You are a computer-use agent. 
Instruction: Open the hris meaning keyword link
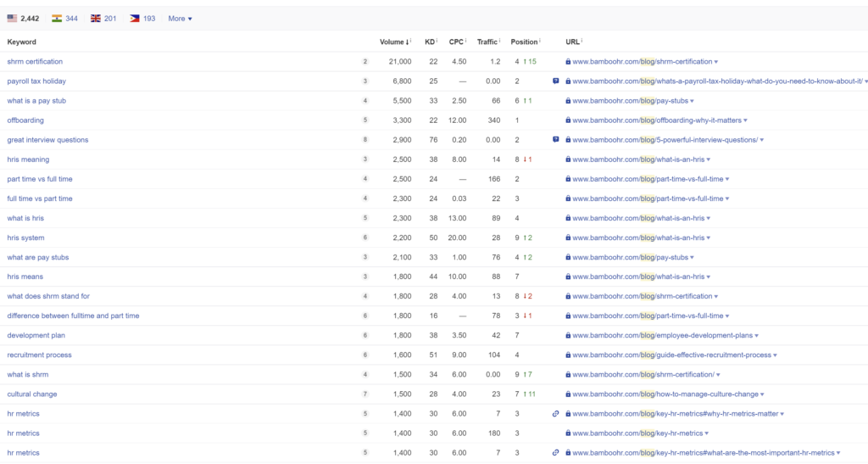28,159
